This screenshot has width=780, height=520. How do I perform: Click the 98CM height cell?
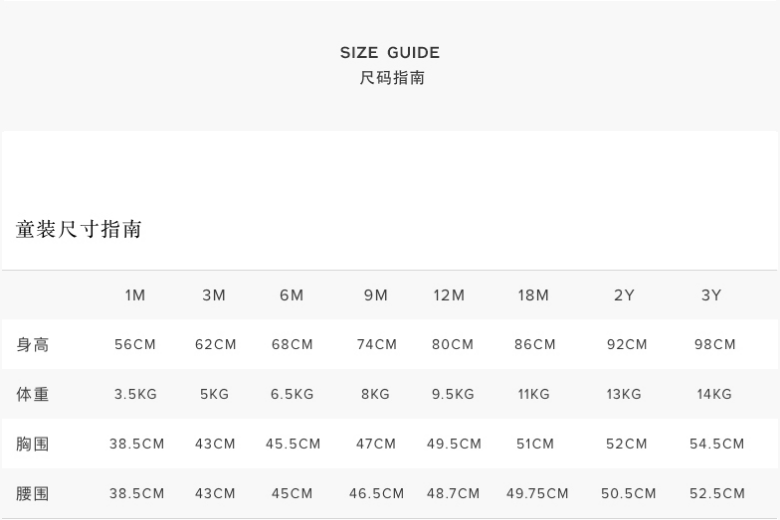pyautogui.click(x=715, y=345)
